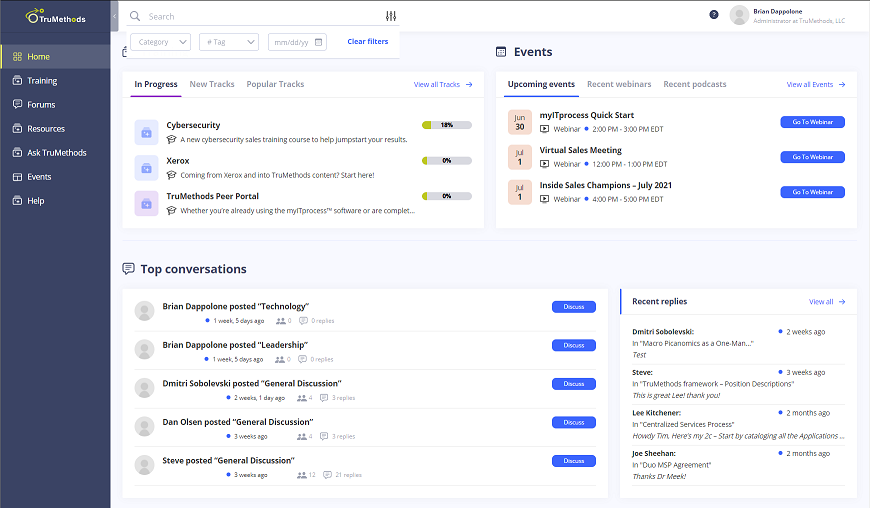Open Ask TruMethods sidebar icon
Image resolution: width=870 pixels, height=508 pixels.
[17, 153]
